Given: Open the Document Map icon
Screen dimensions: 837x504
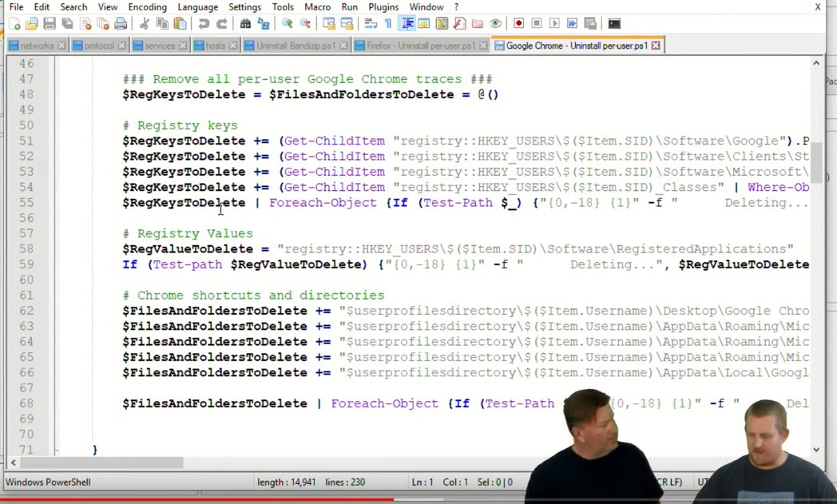Looking at the screenshot, I should [442, 23].
